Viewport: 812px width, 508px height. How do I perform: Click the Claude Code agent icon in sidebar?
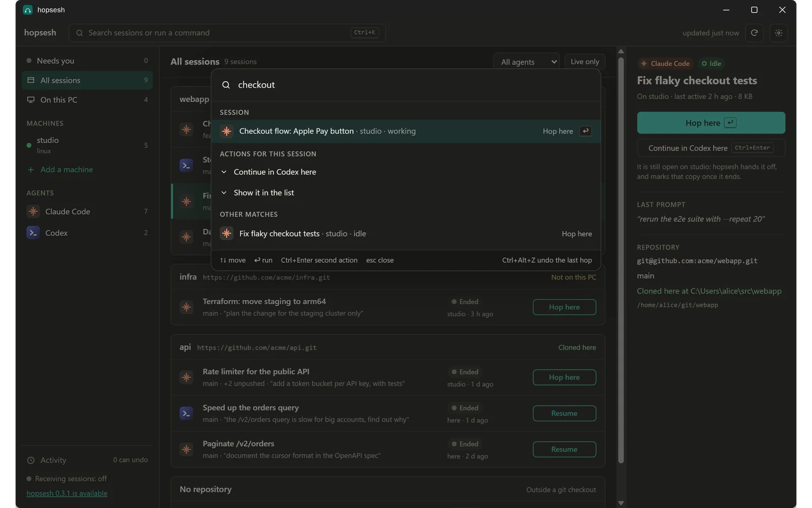[x=33, y=211]
